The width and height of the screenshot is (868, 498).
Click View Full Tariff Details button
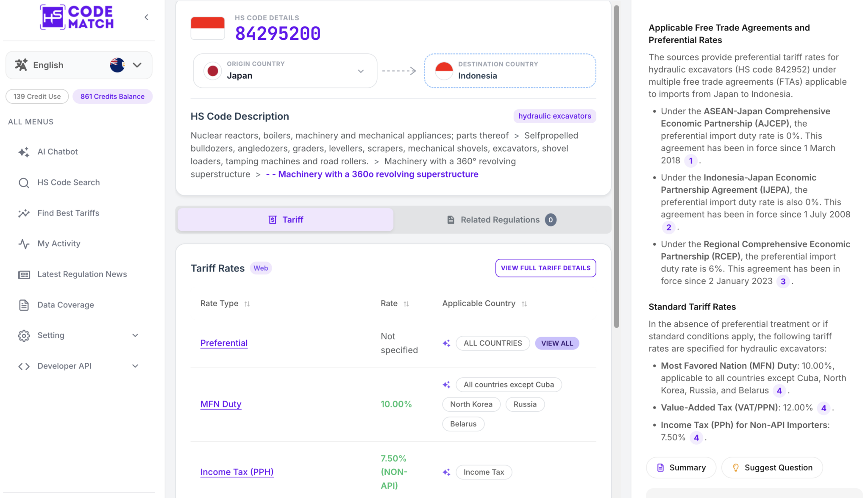pos(546,268)
